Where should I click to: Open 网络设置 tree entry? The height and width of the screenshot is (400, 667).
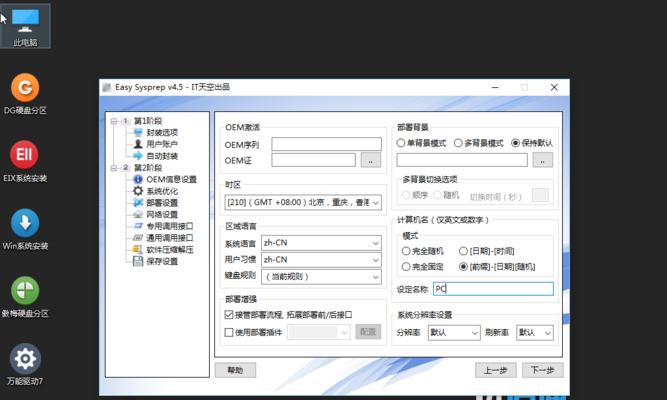[162, 214]
